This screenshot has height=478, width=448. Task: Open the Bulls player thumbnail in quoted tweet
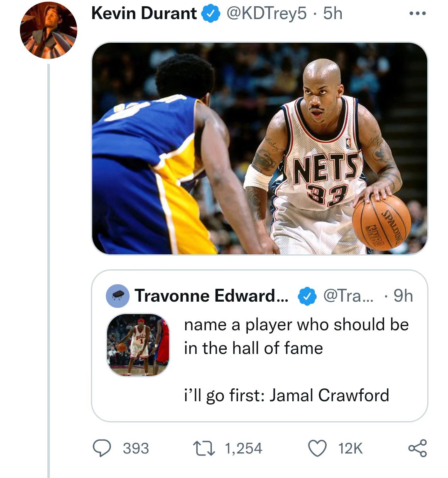click(138, 345)
